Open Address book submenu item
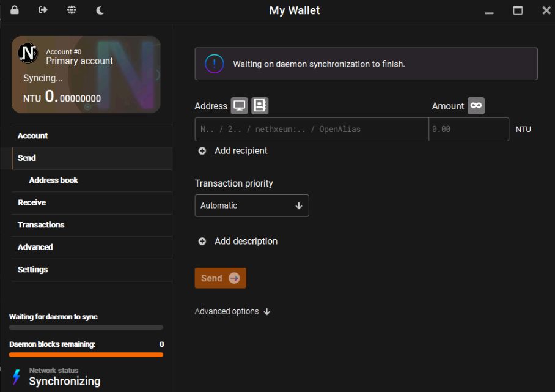The height and width of the screenshot is (392, 555). coord(92,180)
